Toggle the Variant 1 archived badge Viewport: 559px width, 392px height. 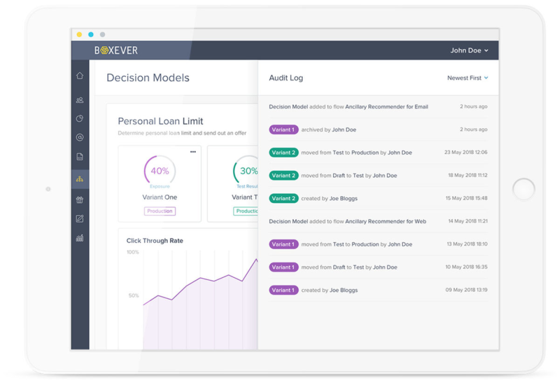coord(284,129)
